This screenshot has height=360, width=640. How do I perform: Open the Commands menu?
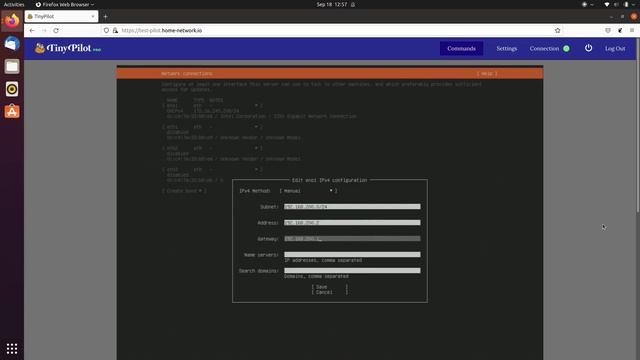(461, 48)
